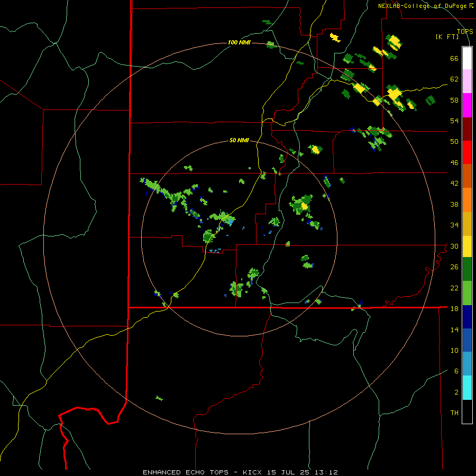Click legend scale value 62
This screenshot has height=476, width=476.
(x=454, y=79)
